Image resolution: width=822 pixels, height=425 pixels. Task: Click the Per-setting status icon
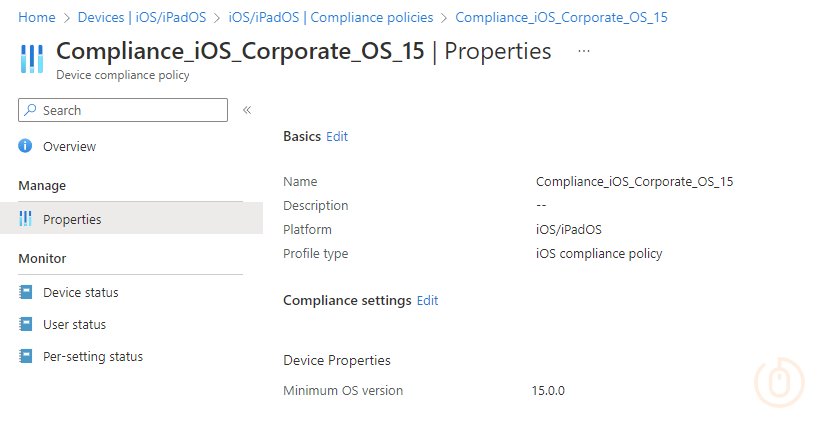tap(26, 357)
